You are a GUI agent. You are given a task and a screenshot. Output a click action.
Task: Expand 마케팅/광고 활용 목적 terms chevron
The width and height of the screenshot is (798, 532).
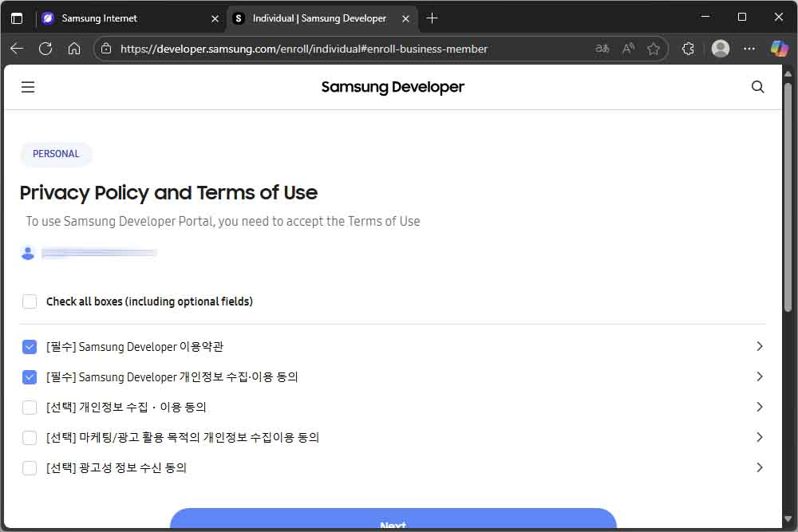(x=760, y=437)
